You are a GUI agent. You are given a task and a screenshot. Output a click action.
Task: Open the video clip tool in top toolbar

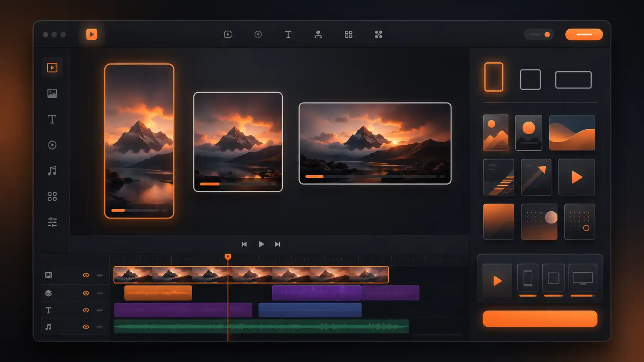228,34
